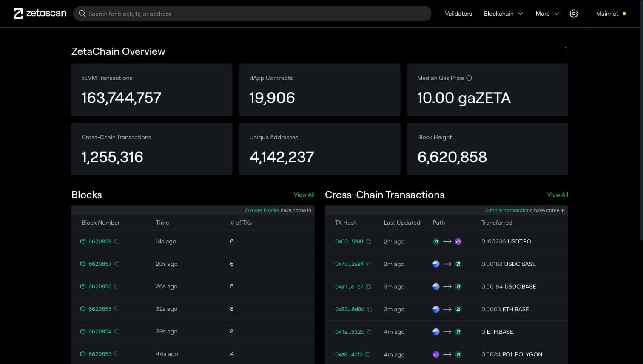Click cube icon beside block 6620855
Screen dimensions: 643x364
point(83,309)
